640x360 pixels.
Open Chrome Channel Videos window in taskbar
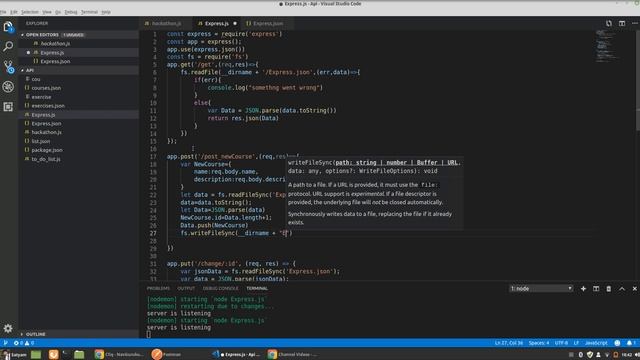[x=293, y=354]
